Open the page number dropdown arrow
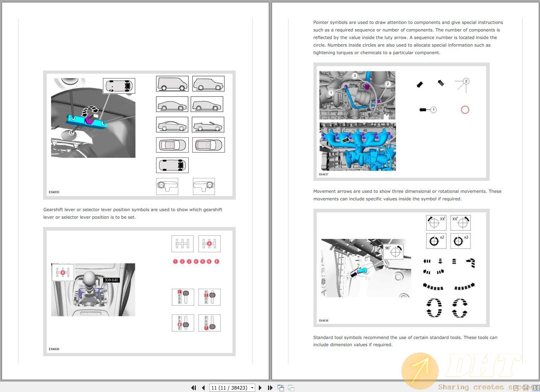The image size is (540, 392). (x=252, y=388)
